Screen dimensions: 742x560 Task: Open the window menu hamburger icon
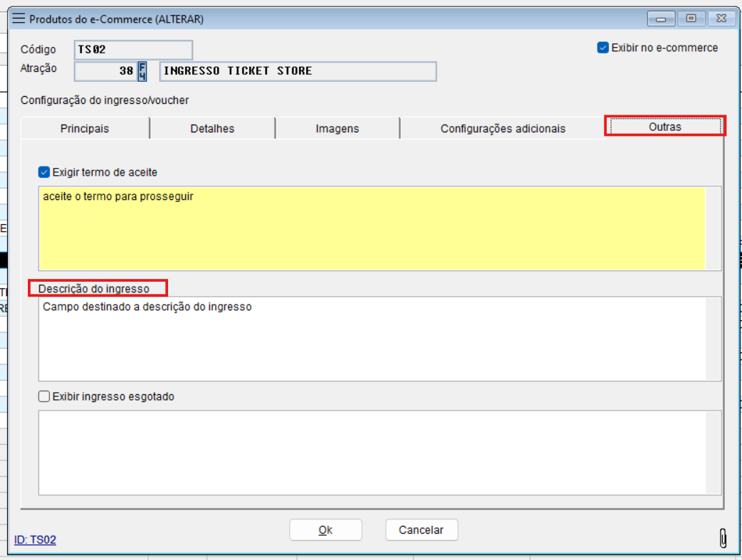[19, 19]
